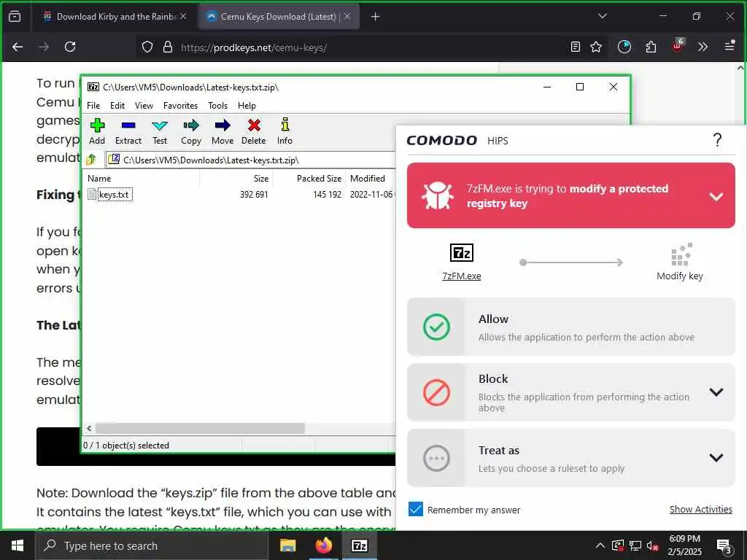747x560 pixels.
Task: Click the 7-Zip archive path field
Action: coord(251,160)
